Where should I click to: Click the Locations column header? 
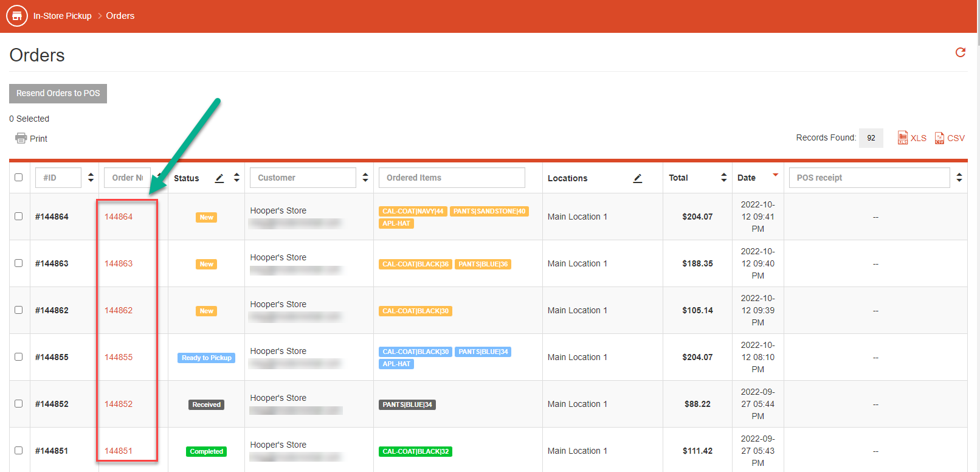tap(568, 178)
